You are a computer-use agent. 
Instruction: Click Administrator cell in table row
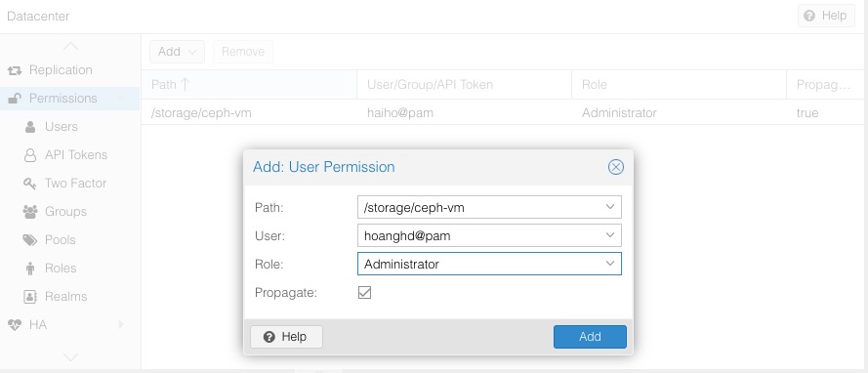[619, 113]
